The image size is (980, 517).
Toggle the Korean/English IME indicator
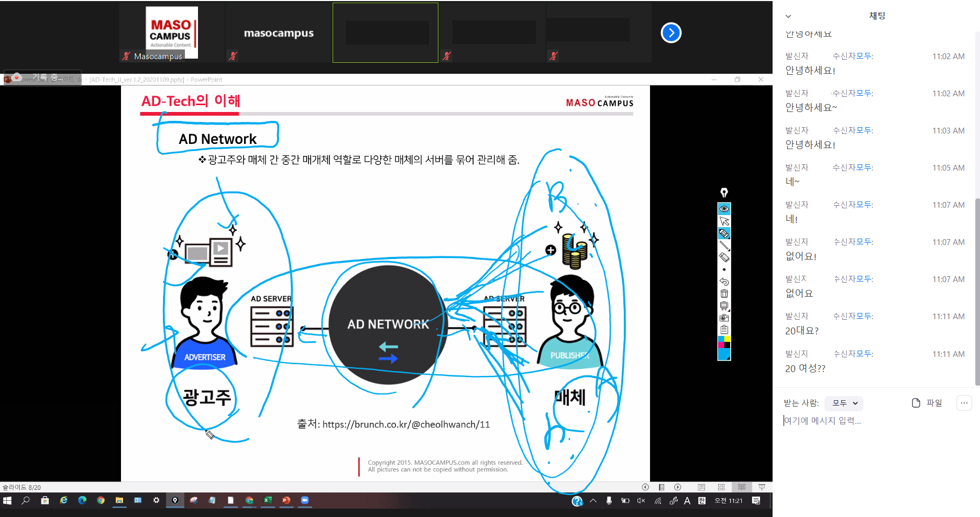pyautogui.click(x=701, y=501)
